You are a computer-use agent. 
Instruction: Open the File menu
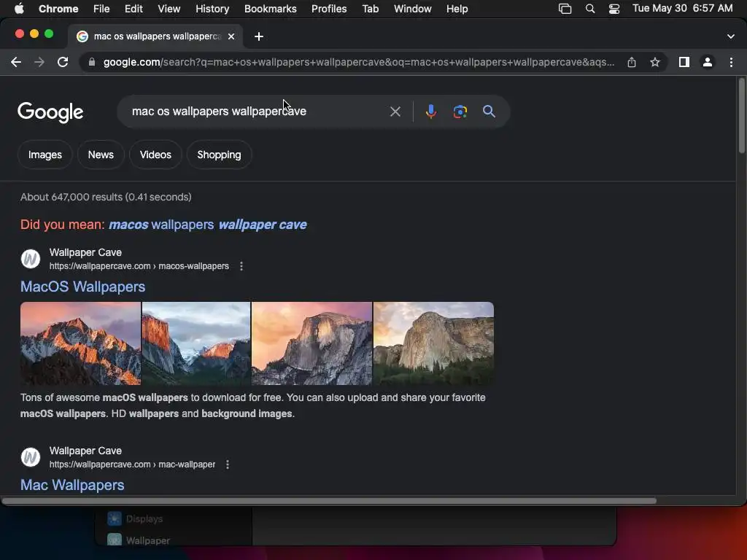coord(101,9)
